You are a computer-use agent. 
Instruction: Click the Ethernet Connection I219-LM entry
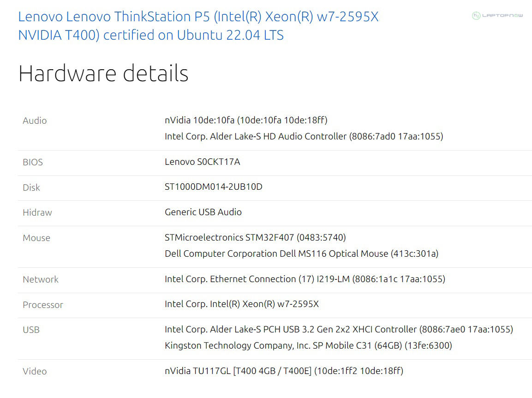[305, 279]
